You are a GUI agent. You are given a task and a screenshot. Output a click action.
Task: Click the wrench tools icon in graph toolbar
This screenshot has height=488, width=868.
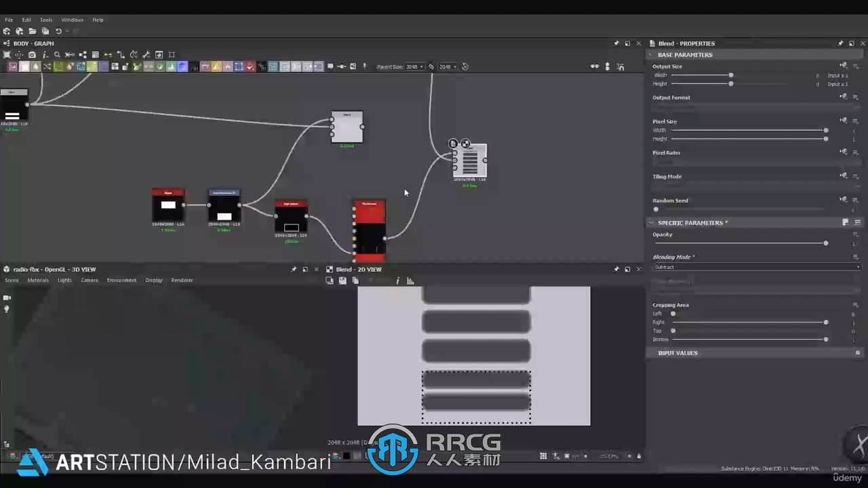146,55
